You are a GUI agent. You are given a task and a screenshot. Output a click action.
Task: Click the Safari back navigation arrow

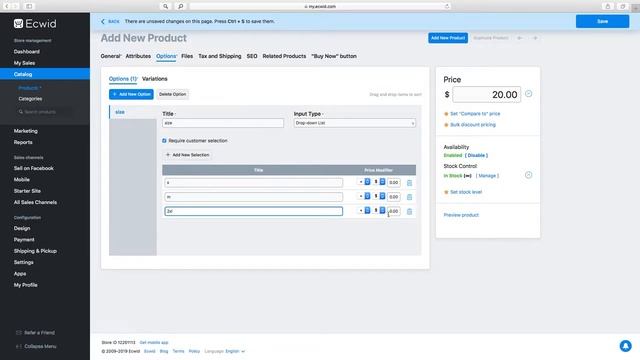point(7,6)
